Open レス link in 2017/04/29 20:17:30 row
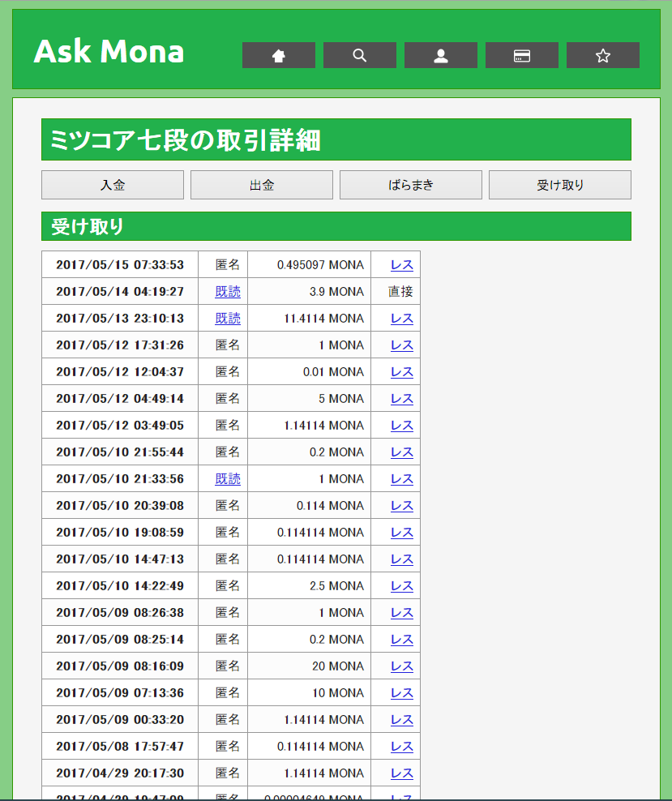 [x=402, y=773]
